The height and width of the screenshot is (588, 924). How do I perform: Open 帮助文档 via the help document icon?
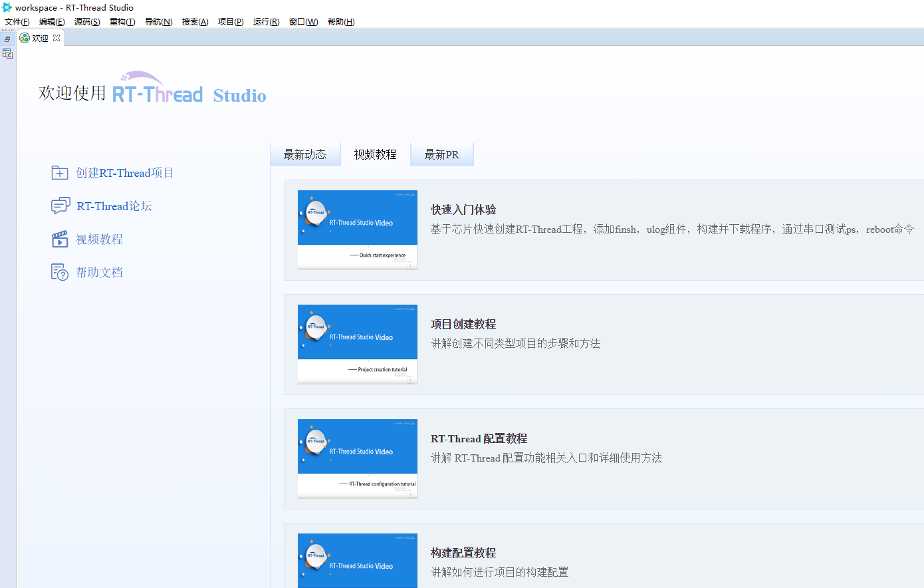[x=59, y=271]
